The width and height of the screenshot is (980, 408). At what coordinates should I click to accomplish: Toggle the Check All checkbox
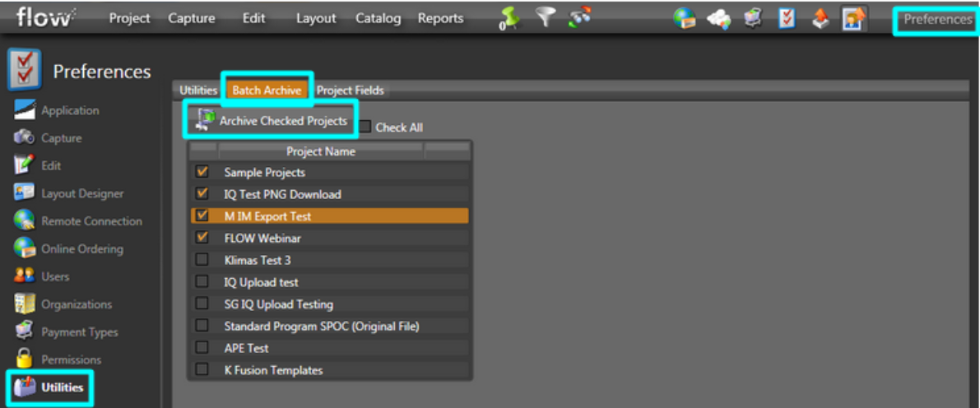point(365,127)
